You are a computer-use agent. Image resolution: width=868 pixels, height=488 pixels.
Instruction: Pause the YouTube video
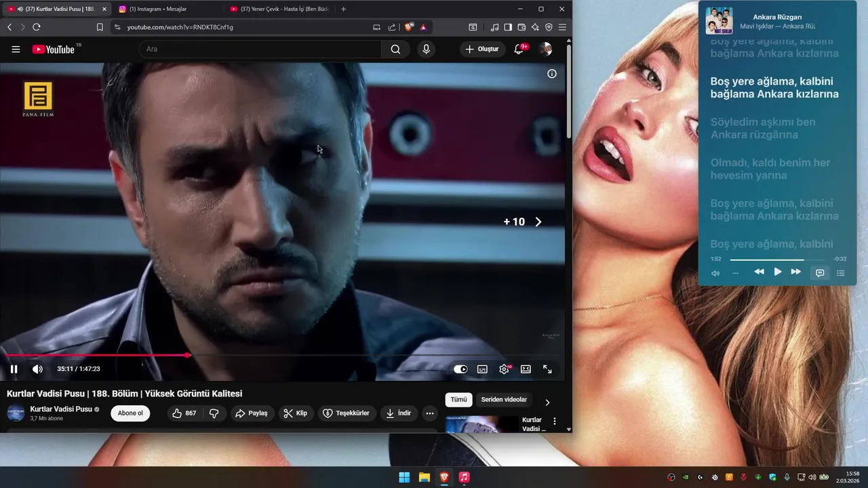click(x=14, y=369)
